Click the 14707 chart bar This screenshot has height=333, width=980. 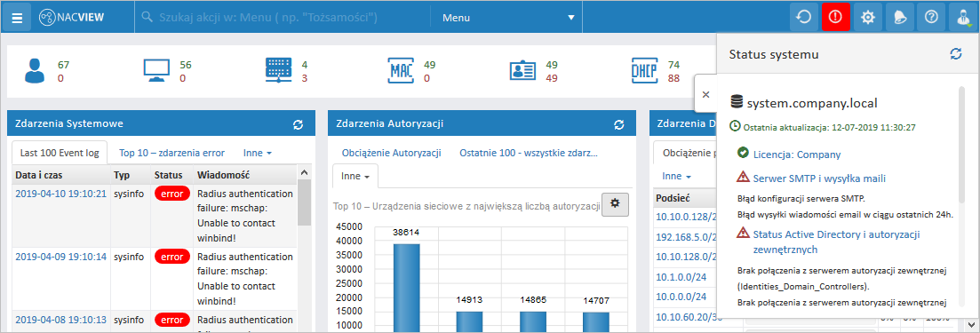tap(596, 322)
